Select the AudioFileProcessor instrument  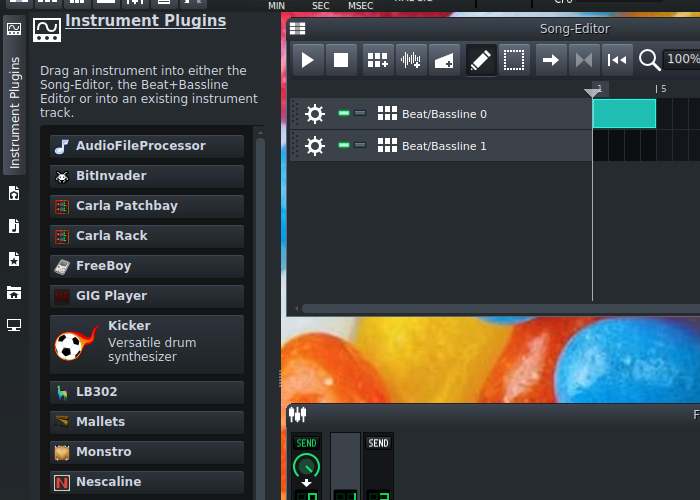click(x=147, y=146)
